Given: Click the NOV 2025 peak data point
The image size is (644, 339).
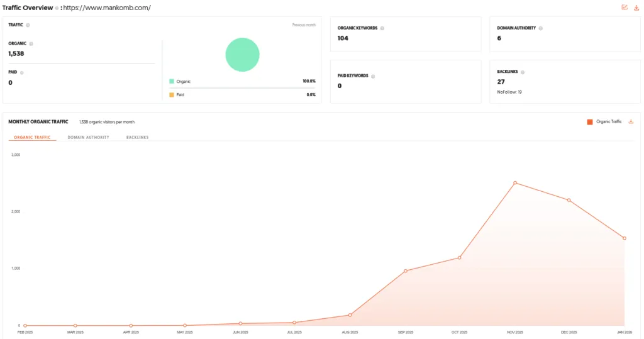Looking at the screenshot, I should point(515,183).
